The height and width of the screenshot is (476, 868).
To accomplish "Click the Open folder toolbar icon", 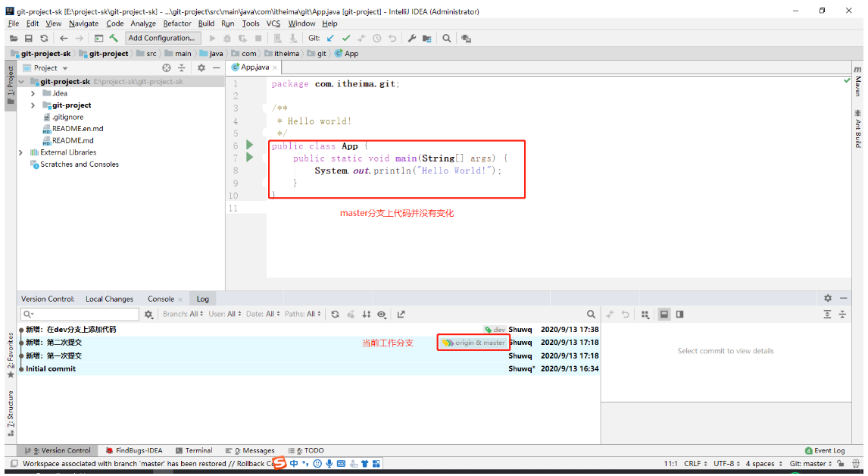I will 14,38.
